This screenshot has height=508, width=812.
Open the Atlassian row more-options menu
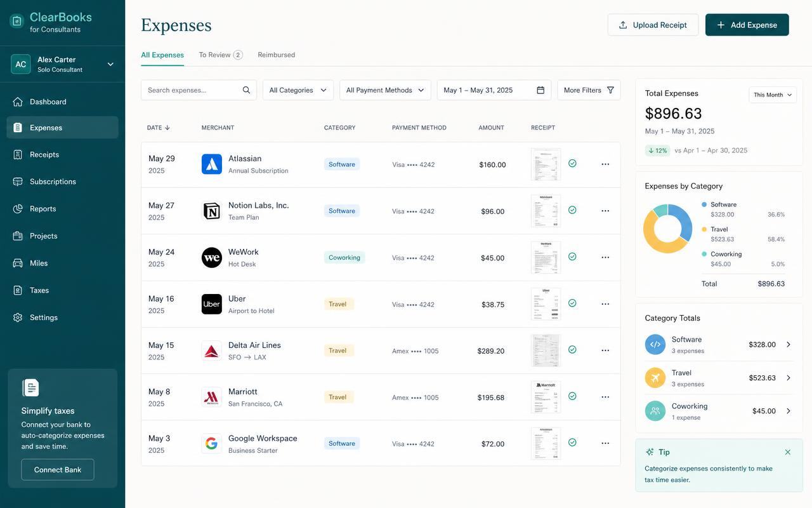click(x=605, y=164)
